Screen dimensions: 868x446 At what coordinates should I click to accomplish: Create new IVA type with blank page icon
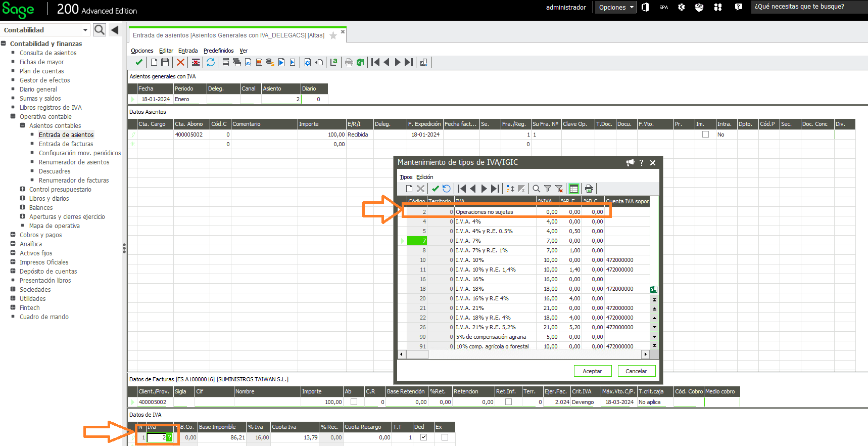[409, 189]
